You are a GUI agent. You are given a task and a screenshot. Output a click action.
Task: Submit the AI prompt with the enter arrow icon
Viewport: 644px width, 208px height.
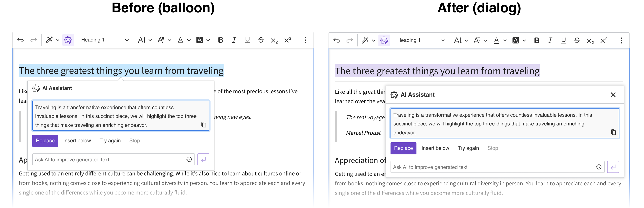pyautogui.click(x=204, y=159)
